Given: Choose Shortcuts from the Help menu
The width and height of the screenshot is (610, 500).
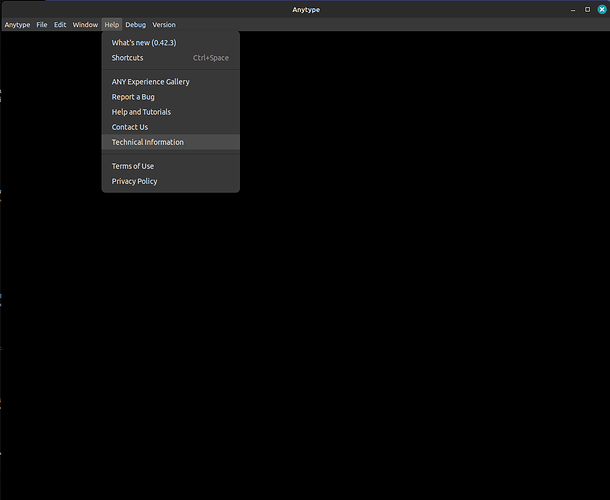Looking at the screenshot, I should (171, 58).
